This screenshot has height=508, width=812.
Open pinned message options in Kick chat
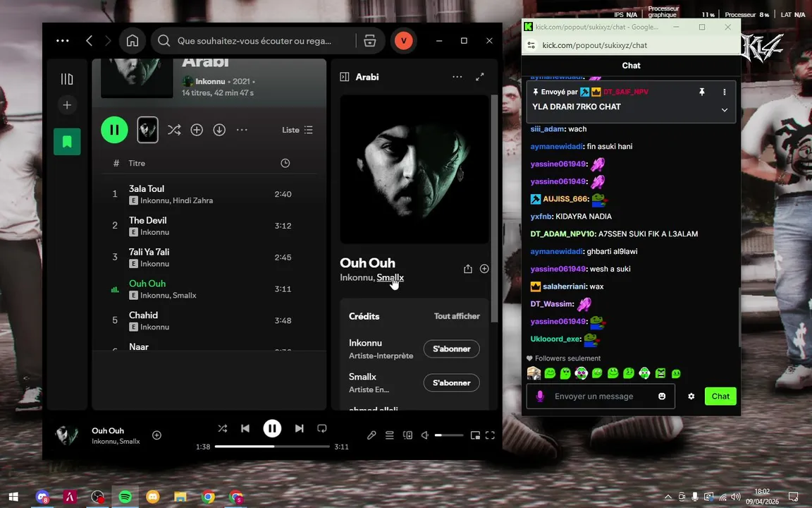click(724, 92)
